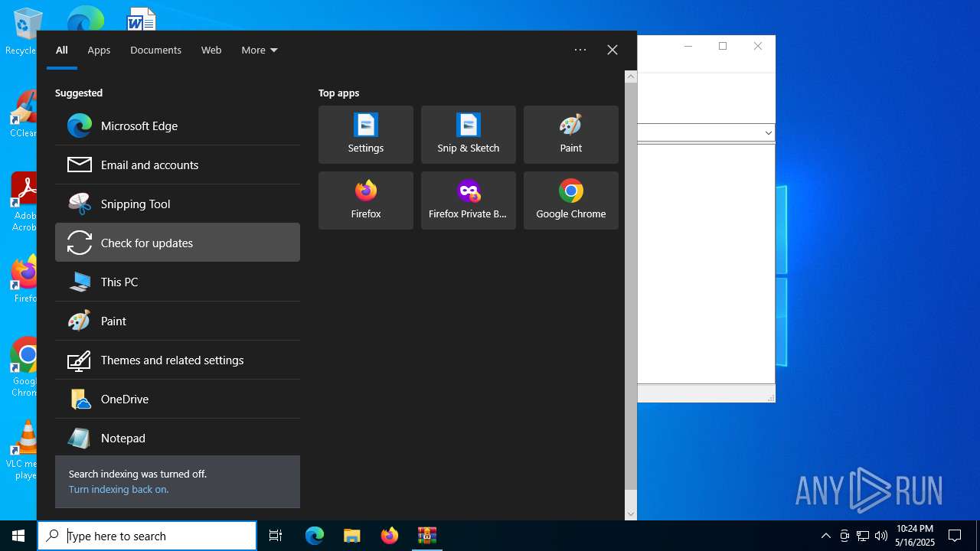This screenshot has width=980, height=551.
Task: Switch to the All search tab
Action: point(62,51)
